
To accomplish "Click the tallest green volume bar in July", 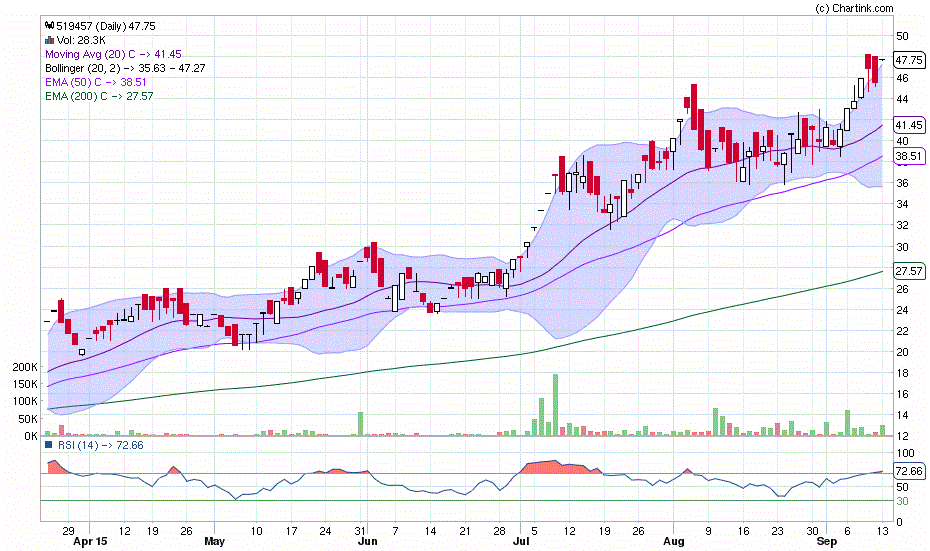I will point(556,405).
